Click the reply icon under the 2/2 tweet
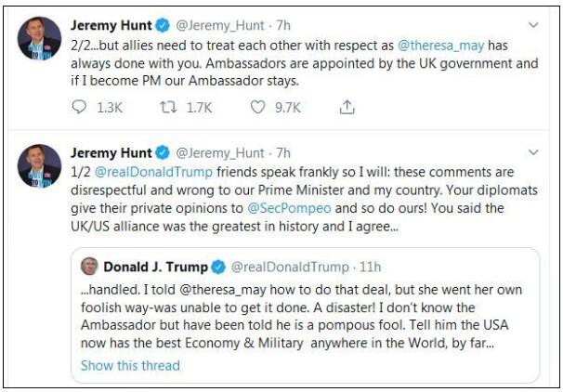563x392 pixels. (x=80, y=108)
